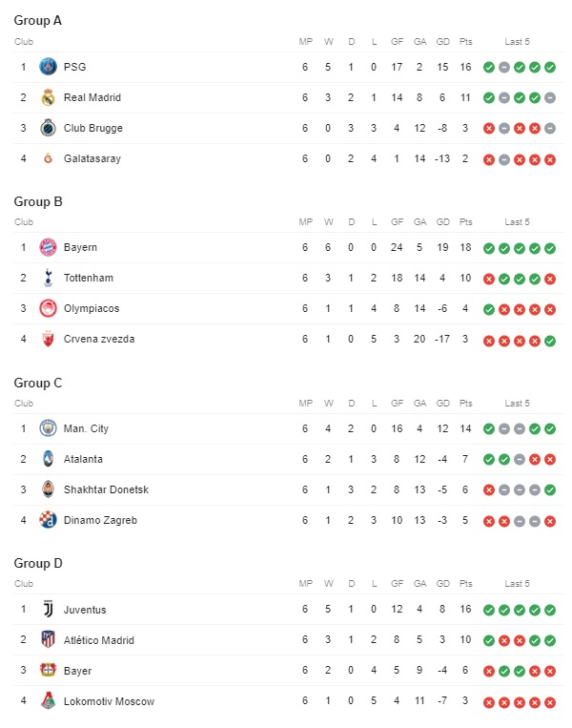This screenshot has width=572, height=728.
Task: Click Crvena zvezda's green win indicator
Action: (550, 341)
